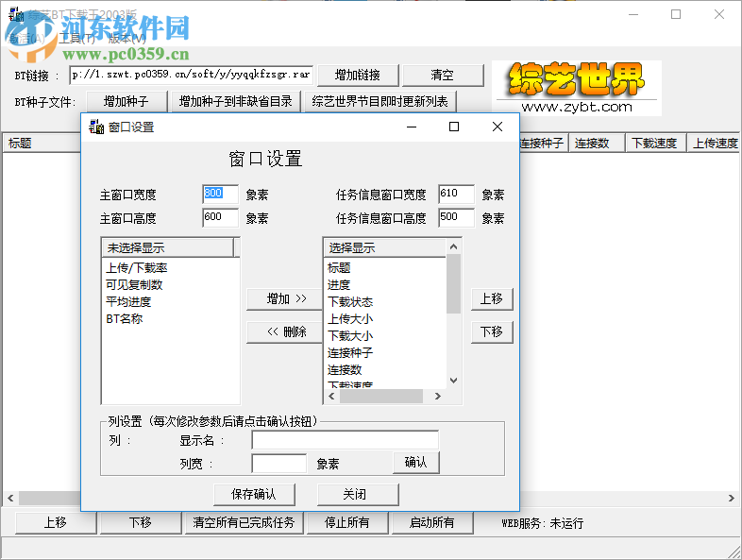
Task: Click main window scroll right arrow
Action: [x=731, y=498]
